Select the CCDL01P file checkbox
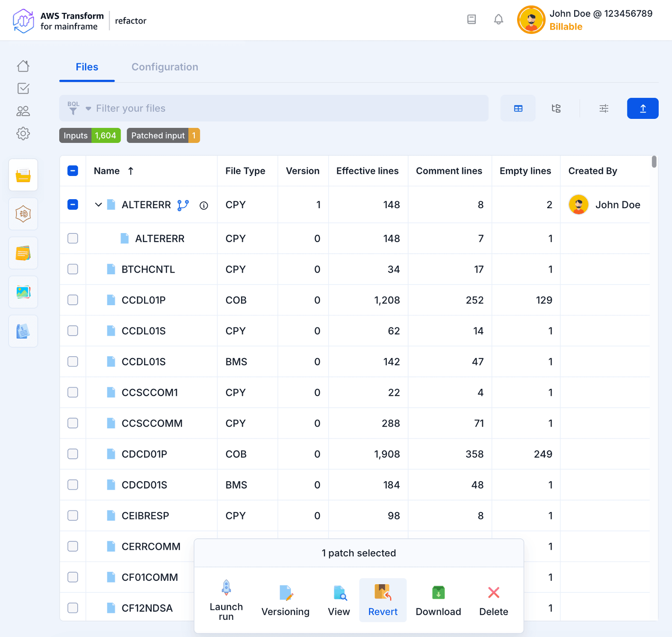 (73, 300)
